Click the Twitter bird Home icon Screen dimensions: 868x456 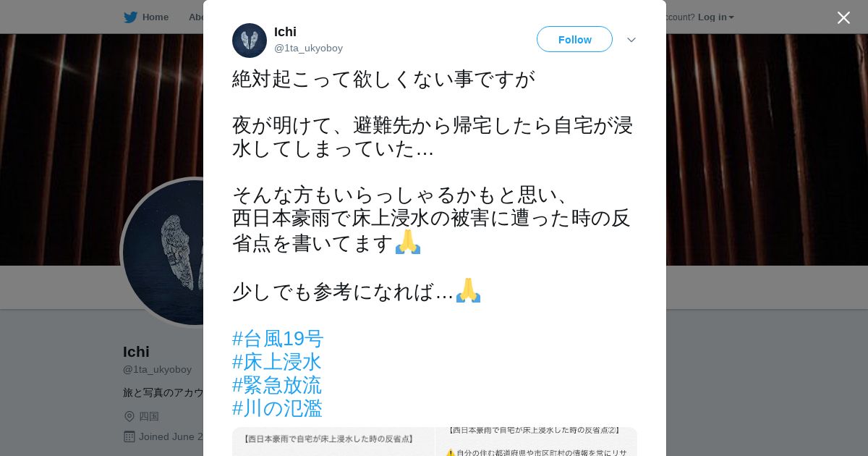130,17
